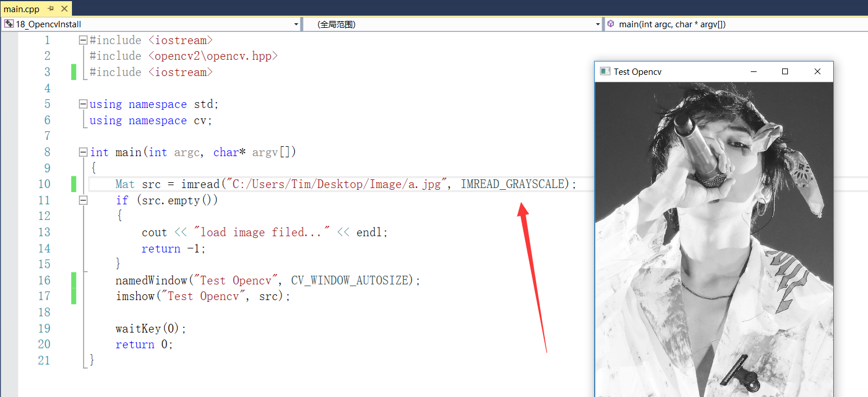Screen dimensions: 868x397
Task: Select the main.cpp tab
Action: [x=22, y=9]
